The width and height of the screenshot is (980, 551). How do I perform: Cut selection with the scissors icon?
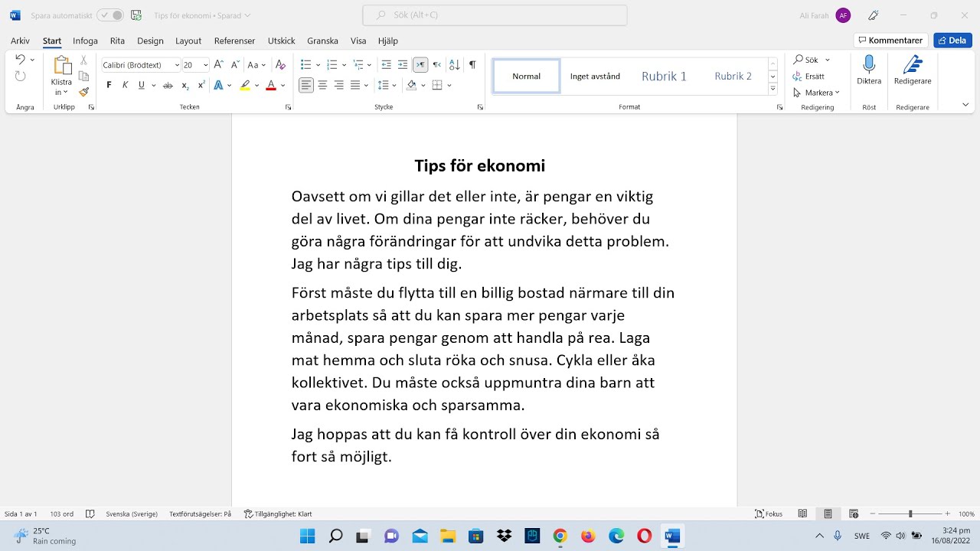[84, 60]
